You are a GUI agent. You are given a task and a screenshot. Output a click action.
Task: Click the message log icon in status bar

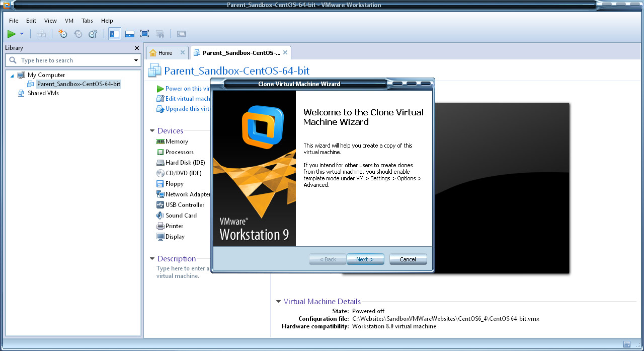click(627, 344)
